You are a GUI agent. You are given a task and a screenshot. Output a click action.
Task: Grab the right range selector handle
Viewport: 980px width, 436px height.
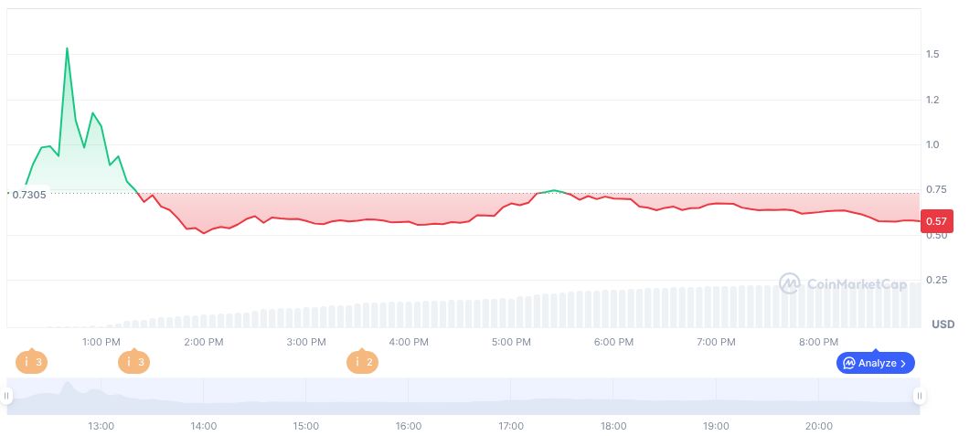click(x=919, y=396)
